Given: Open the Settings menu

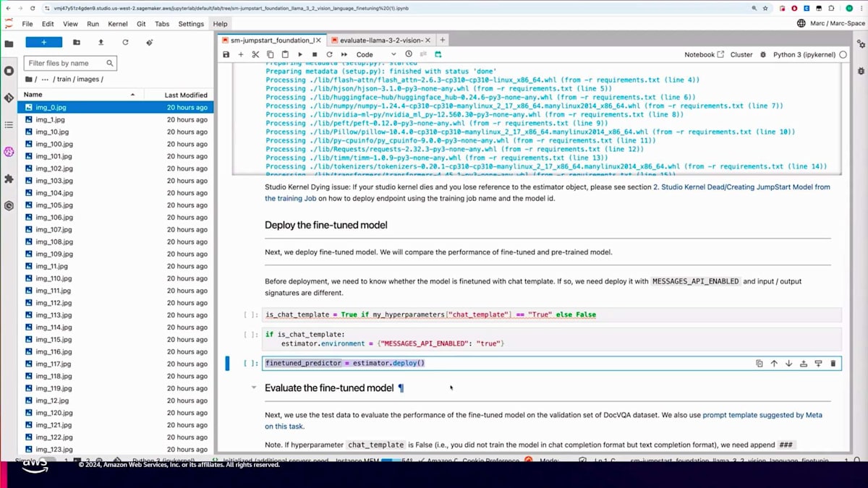Looking at the screenshot, I should click(191, 24).
